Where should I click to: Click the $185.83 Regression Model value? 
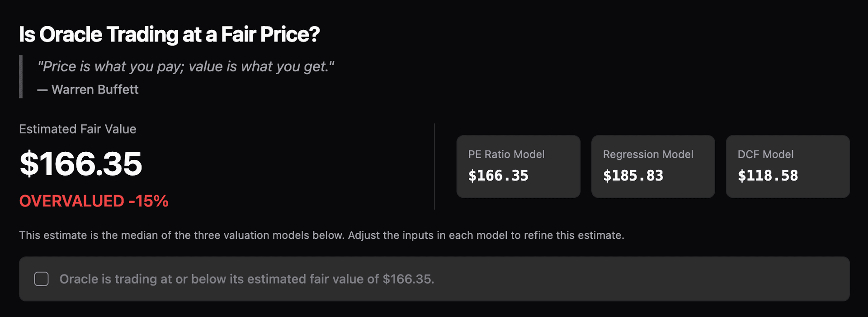(633, 176)
